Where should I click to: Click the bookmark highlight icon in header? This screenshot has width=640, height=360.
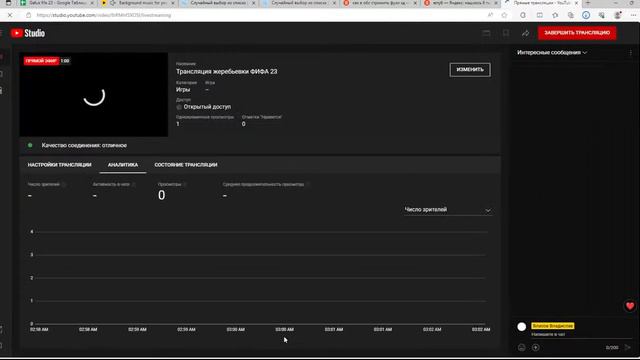click(506, 33)
